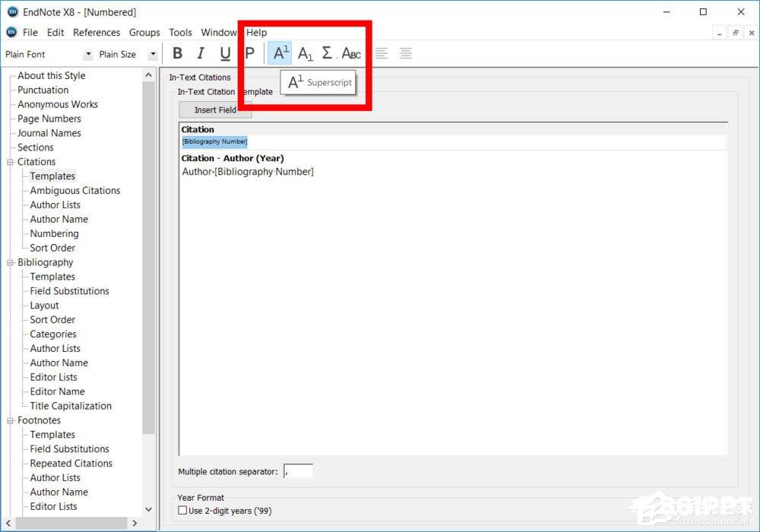
Task: Restore the inner style document window
Action: pos(735,33)
